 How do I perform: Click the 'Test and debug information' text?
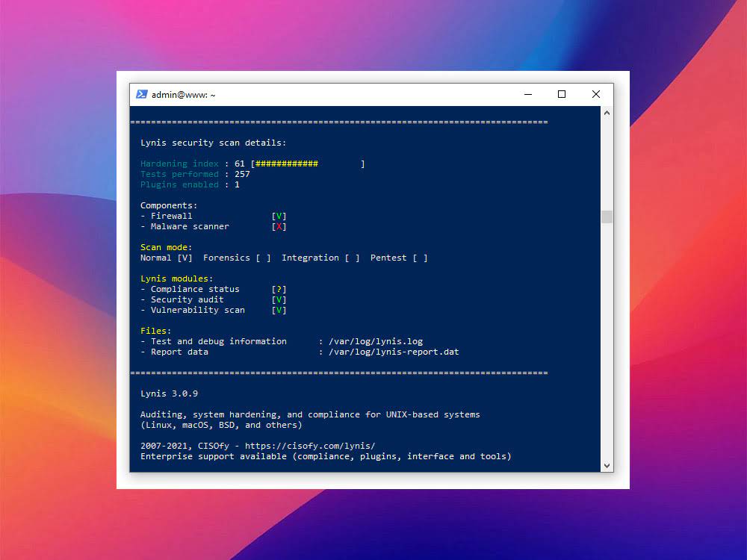click(219, 342)
